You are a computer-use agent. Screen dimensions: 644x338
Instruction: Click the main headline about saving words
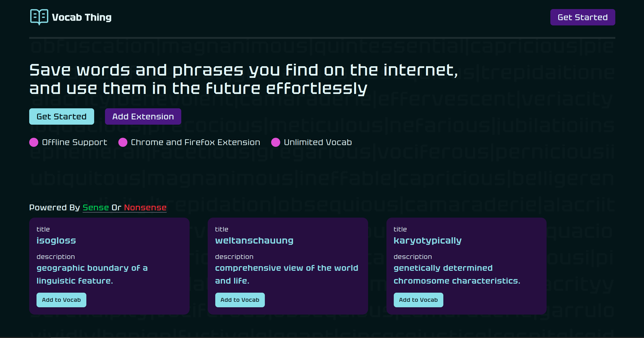tap(243, 79)
